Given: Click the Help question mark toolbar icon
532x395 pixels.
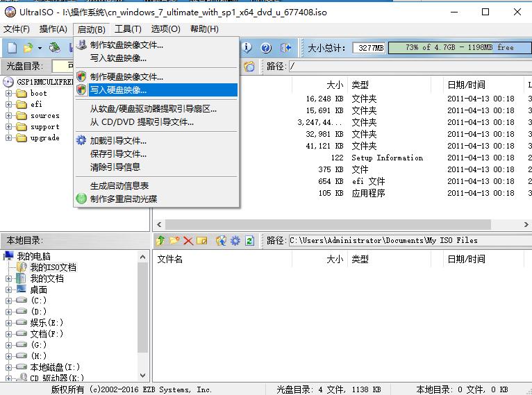Looking at the screenshot, I should (x=266, y=48).
